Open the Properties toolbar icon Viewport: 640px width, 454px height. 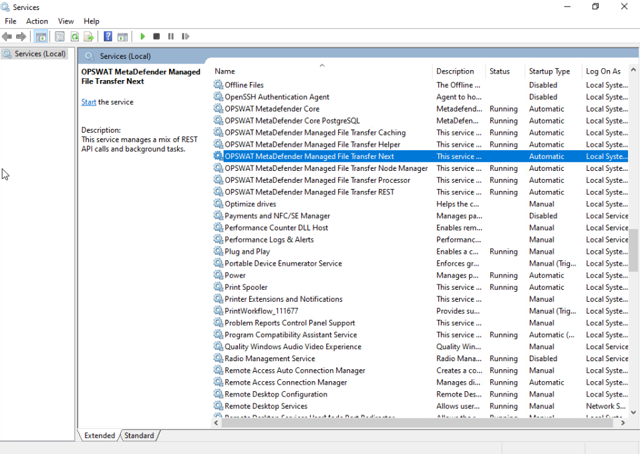(x=60, y=37)
